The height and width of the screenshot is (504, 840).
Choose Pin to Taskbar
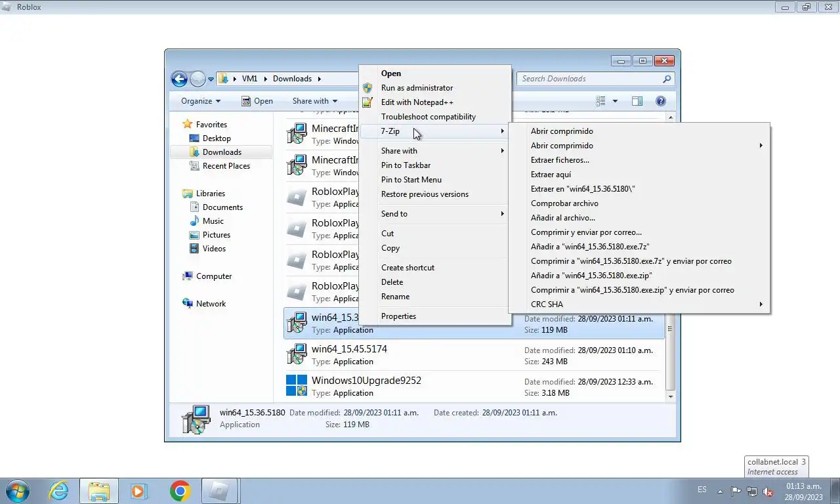click(434, 165)
